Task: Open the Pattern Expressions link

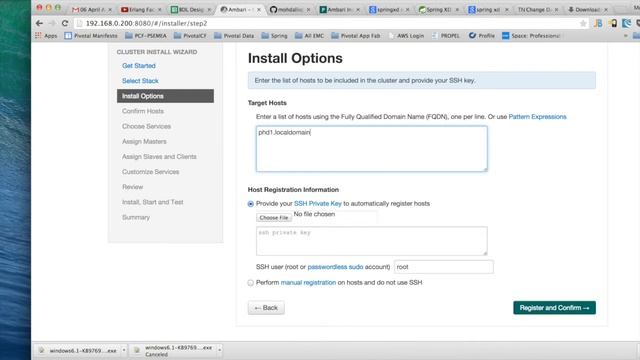Action: (x=538, y=117)
